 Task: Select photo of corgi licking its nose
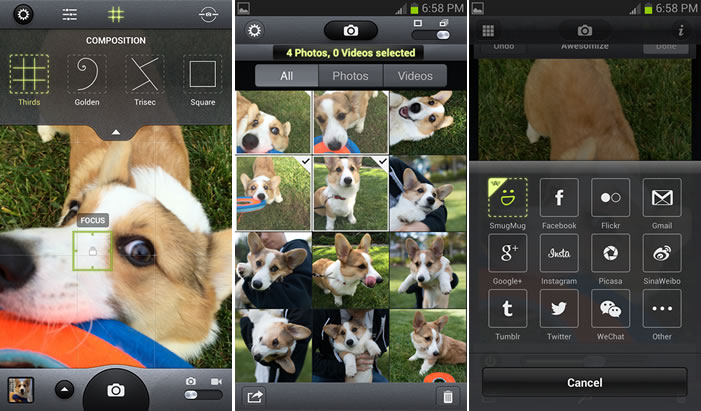(x=350, y=270)
